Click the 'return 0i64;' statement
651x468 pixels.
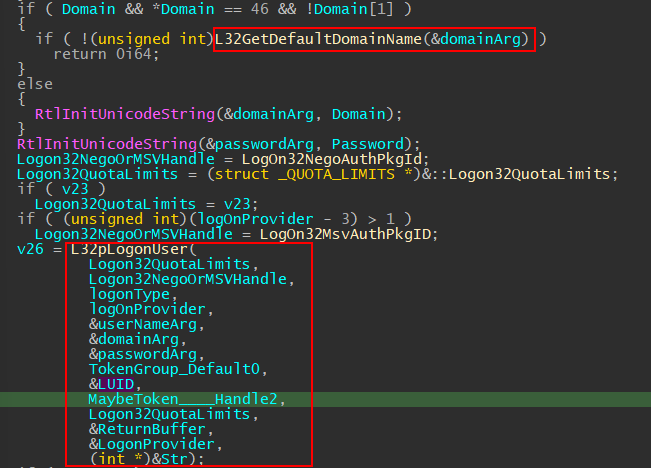click(x=106, y=54)
